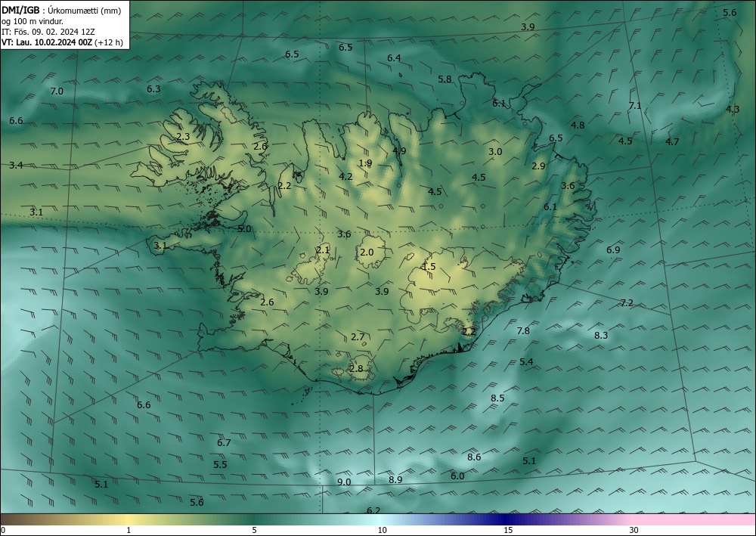The width and height of the screenshot is (756, 536).
Task: Click the map value 4.3
Action: point(733,110)
